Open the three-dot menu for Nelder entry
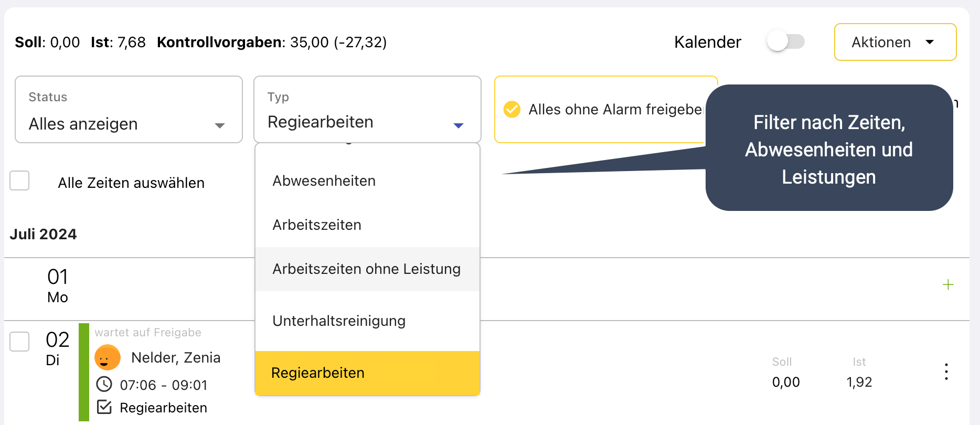 tap(946, 371)
